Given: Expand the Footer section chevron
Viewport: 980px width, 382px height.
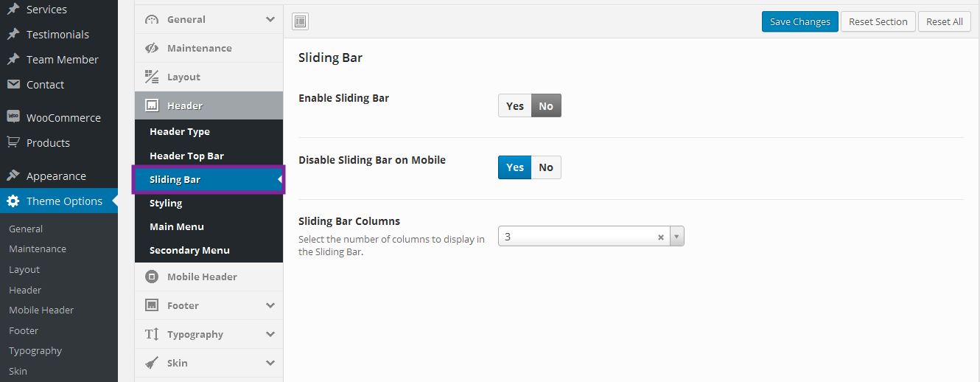Looking at the screenshot, I should [270, 305].
